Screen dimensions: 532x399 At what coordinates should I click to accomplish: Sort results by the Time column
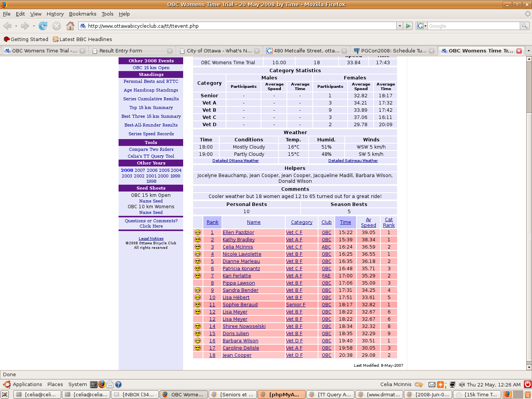tap(345, 222)
